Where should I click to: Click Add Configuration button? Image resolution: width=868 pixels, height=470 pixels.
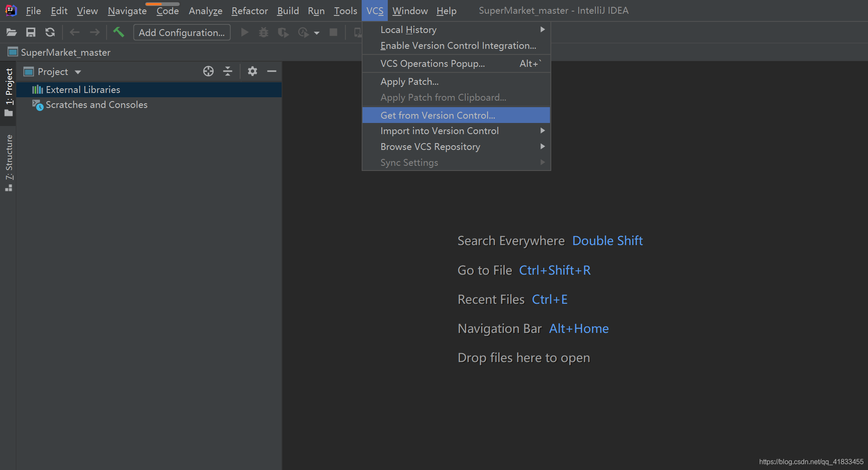181,33
